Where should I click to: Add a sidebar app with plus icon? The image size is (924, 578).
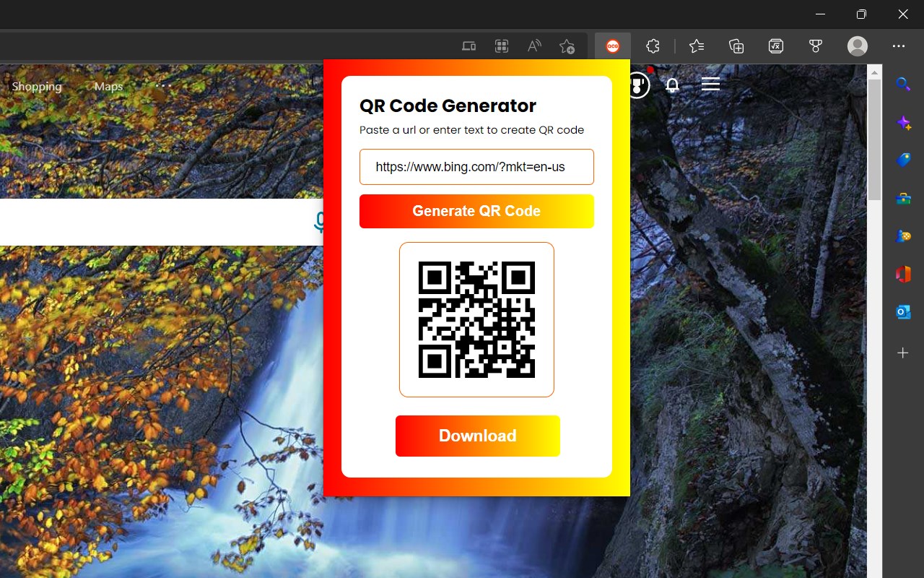(903, 353)
